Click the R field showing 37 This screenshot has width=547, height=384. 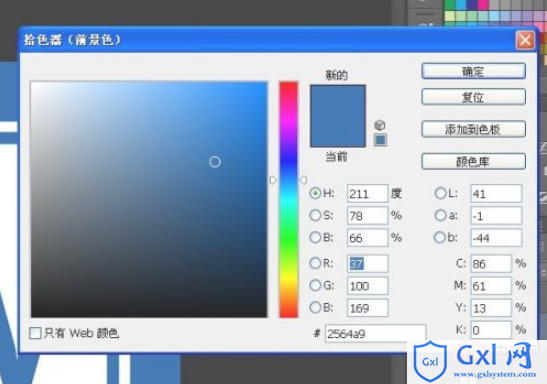[x=367, y=264]
